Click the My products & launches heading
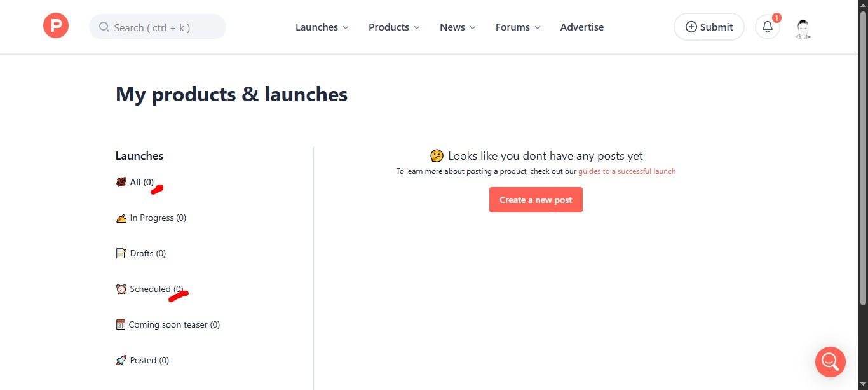Viewport: 868px width, 390px height. (231, 94)
